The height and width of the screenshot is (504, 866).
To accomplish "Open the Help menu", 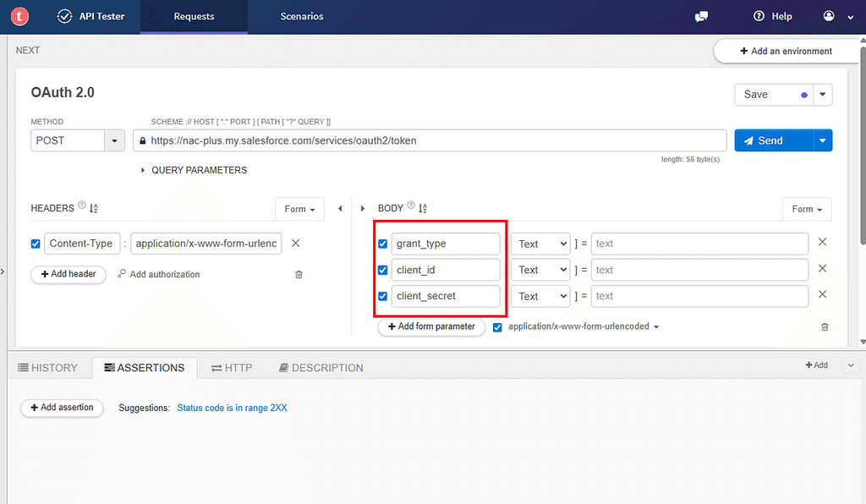I will [x=773, y=17].
